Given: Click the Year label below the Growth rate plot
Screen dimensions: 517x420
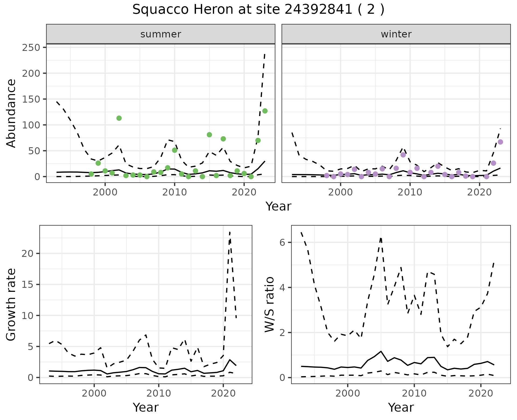Looking at the screenshot, I should coord(146,407).
